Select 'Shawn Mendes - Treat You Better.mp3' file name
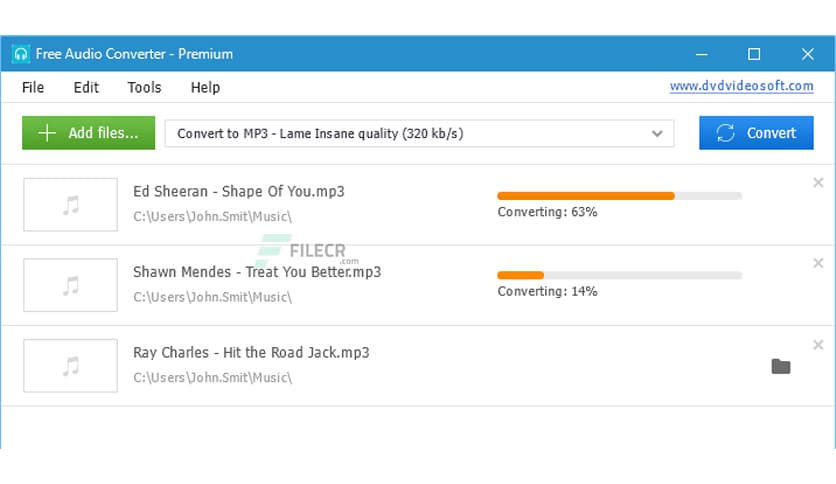 [x=257, y=272]
